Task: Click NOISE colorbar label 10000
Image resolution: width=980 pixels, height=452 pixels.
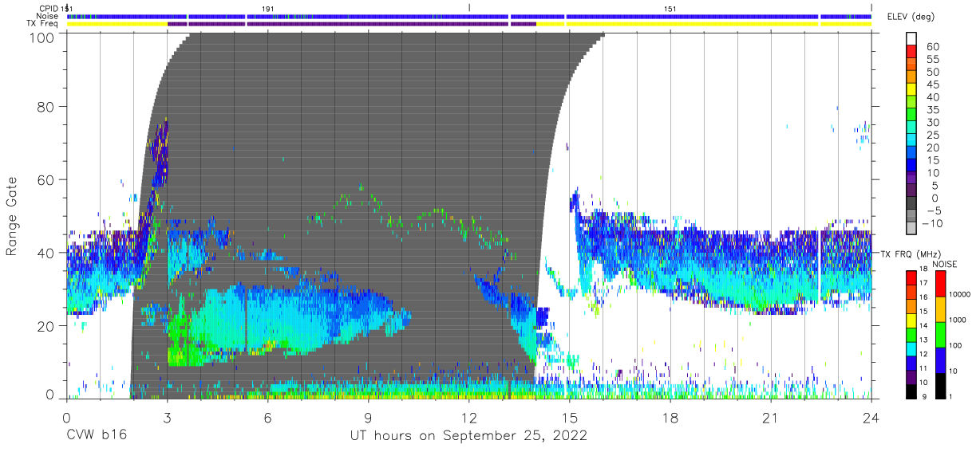Action: point(960,294)
